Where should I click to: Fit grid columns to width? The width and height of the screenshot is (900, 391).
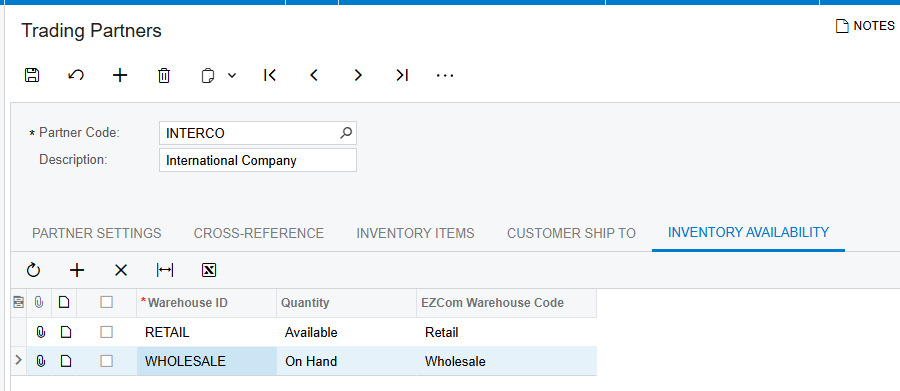(165, 270)
